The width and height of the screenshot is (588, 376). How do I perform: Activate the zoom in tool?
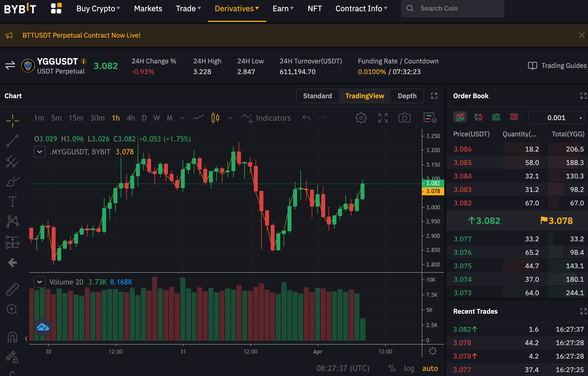point(12,309)
